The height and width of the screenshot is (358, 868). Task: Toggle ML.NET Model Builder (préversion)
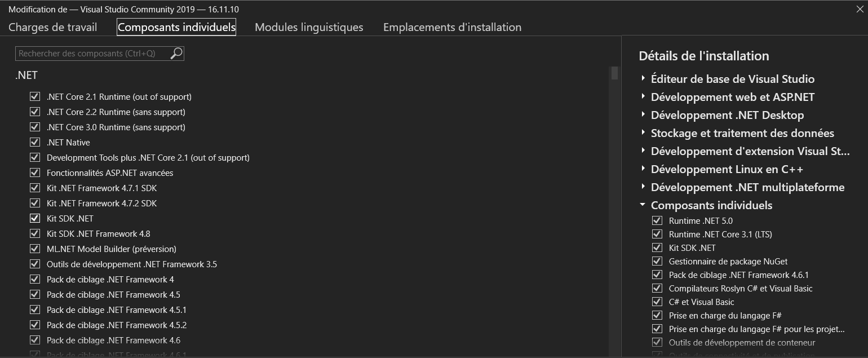point(35,249)
